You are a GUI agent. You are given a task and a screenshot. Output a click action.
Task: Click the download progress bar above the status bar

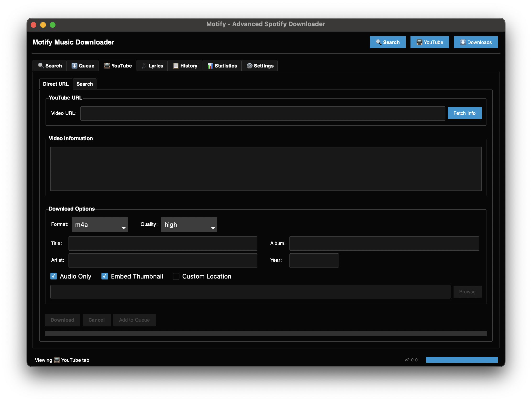(266, 333)
